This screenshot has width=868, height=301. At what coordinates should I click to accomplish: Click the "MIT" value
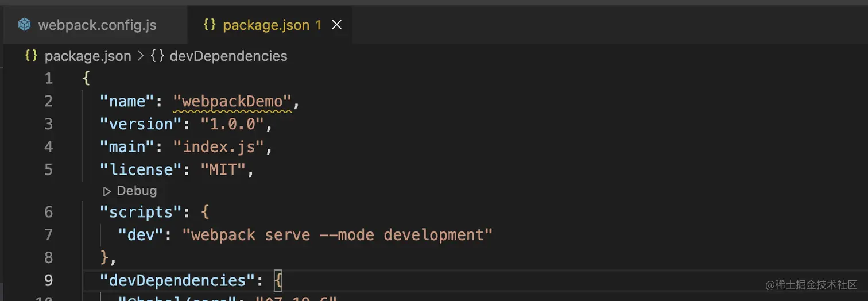[x=223, y=170]
